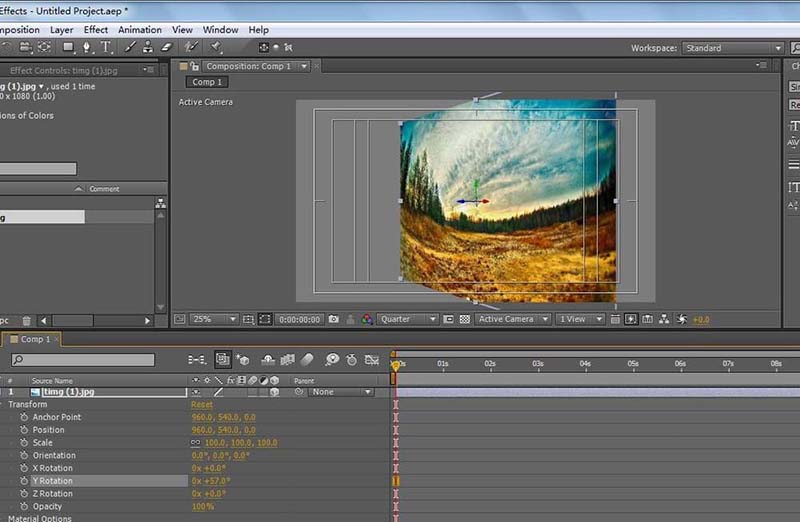
Task: Choose the Clone Stamp tool
Action: [x=148, y=47]
